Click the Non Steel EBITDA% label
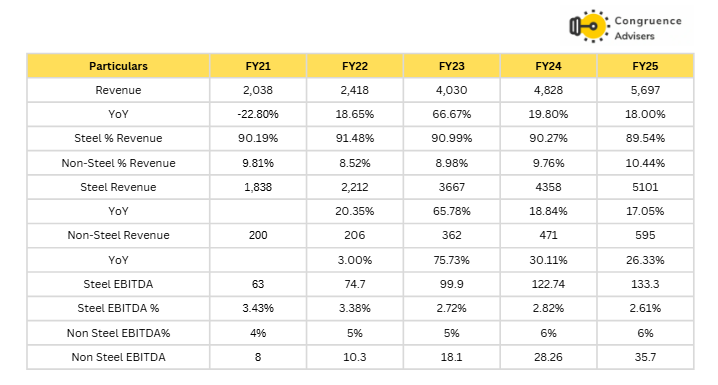Screen dimensions: 718x385 tap(118, 333)
